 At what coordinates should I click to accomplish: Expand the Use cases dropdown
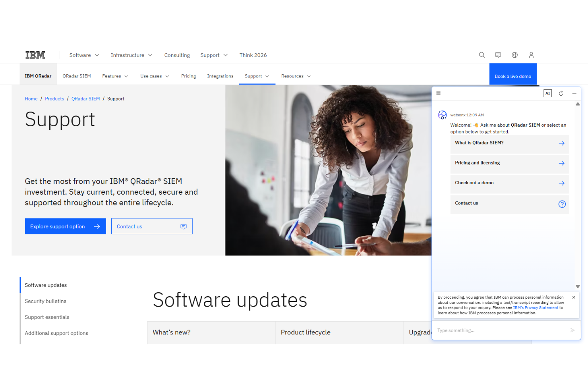point(155,76)
